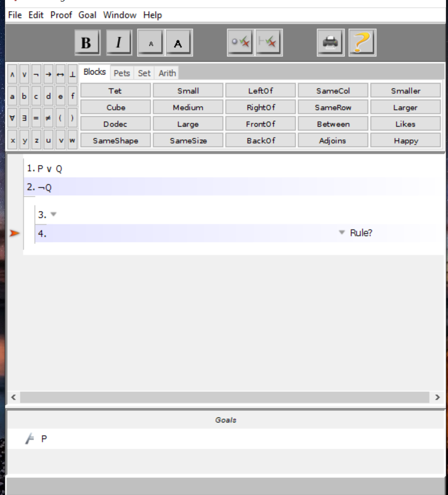The height and width of the screenshot is (495, 448).
Task: Switch to the Pets tab
Action: 122,73
